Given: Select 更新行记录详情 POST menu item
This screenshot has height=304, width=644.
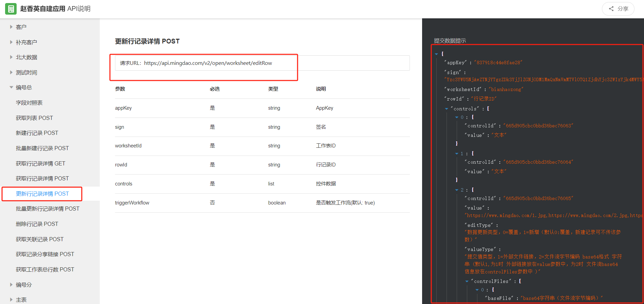Looking at the screenshot, I should (42, 194).
